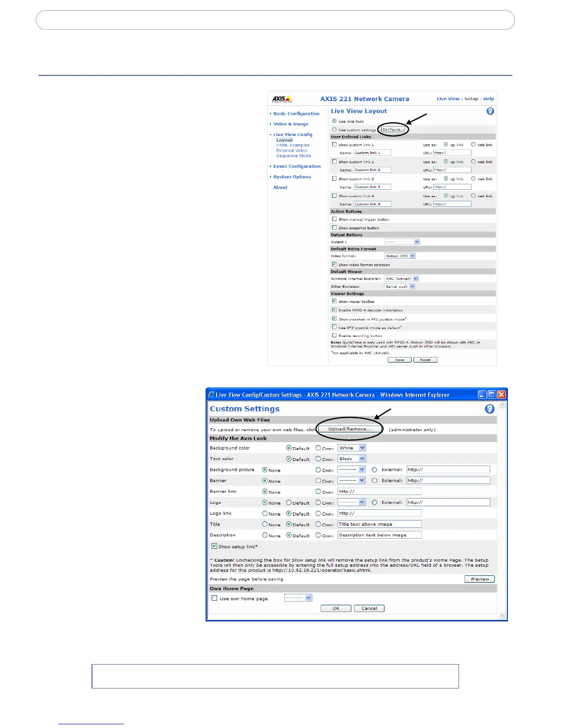The image size is (563, 728).
Task: Open Own Home Page file dropdown
Action: (x=298, y=598)
